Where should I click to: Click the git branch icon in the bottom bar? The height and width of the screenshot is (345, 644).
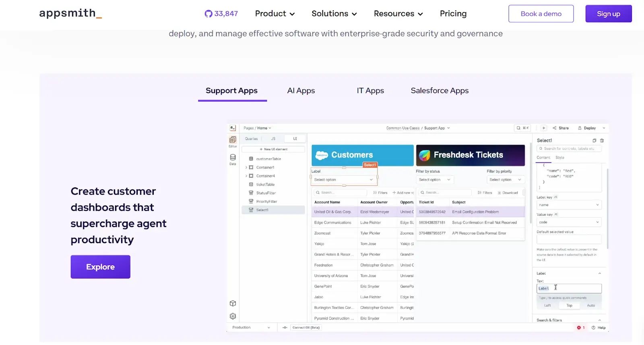pyautogui.click(x=285, y=328)
